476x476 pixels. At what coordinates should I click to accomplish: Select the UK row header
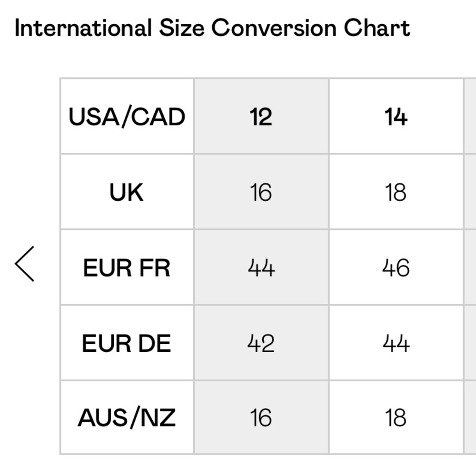[x=127, y=191]
